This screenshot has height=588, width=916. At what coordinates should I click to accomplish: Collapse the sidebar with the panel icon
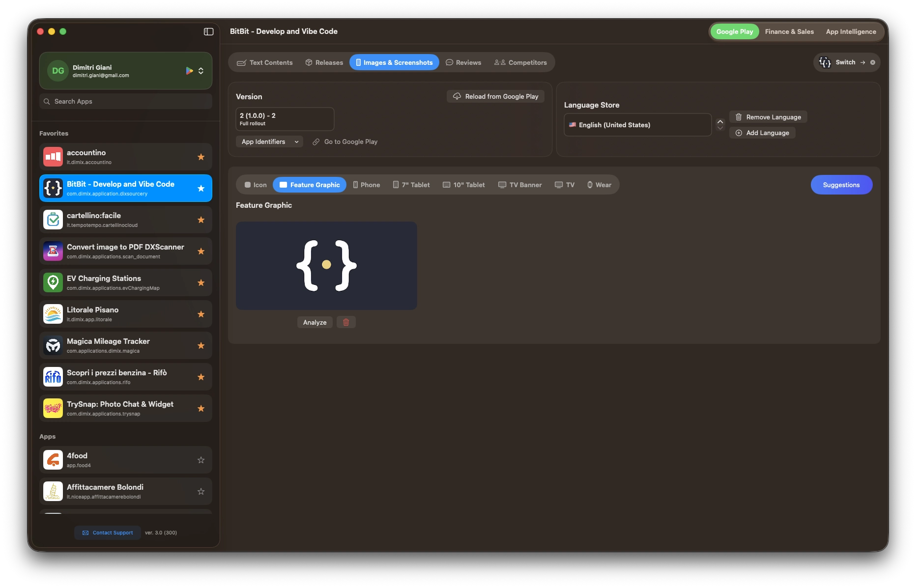coord(208,31)
